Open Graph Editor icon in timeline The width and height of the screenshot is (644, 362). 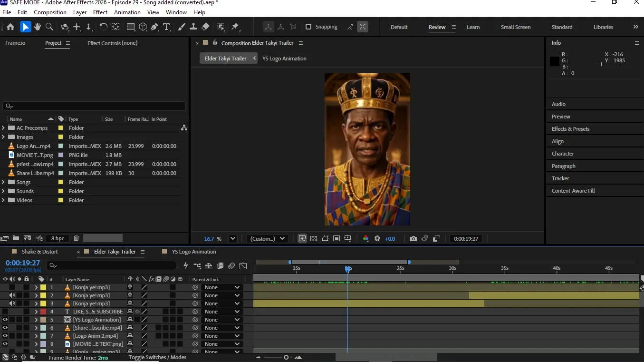(x=243, y=265)
